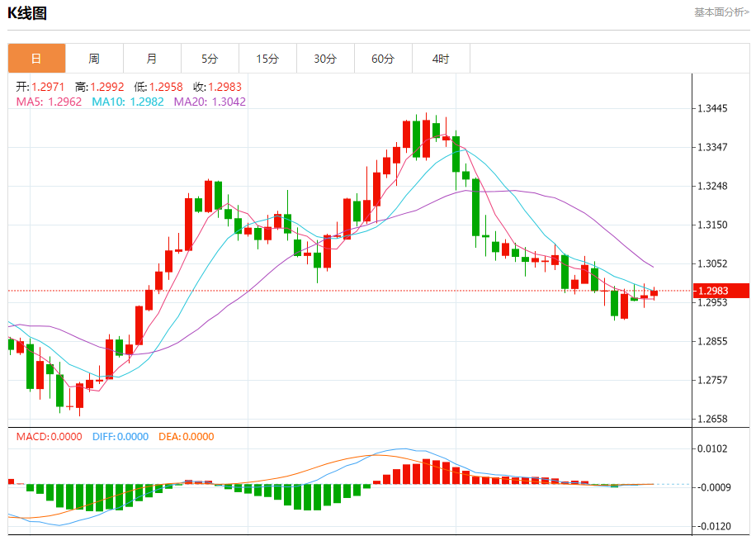Click the MACD value label
Viewport: 756px width, 536px height.
click(x=50, y=437)
